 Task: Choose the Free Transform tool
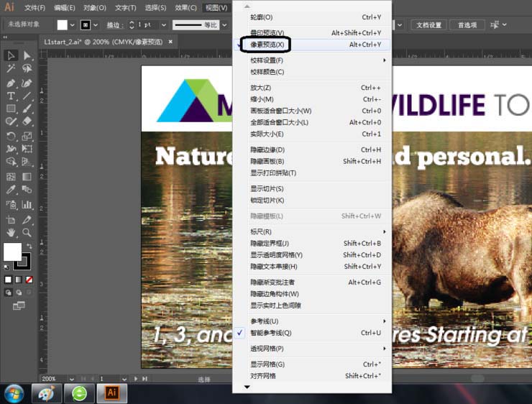pos(27,149)
